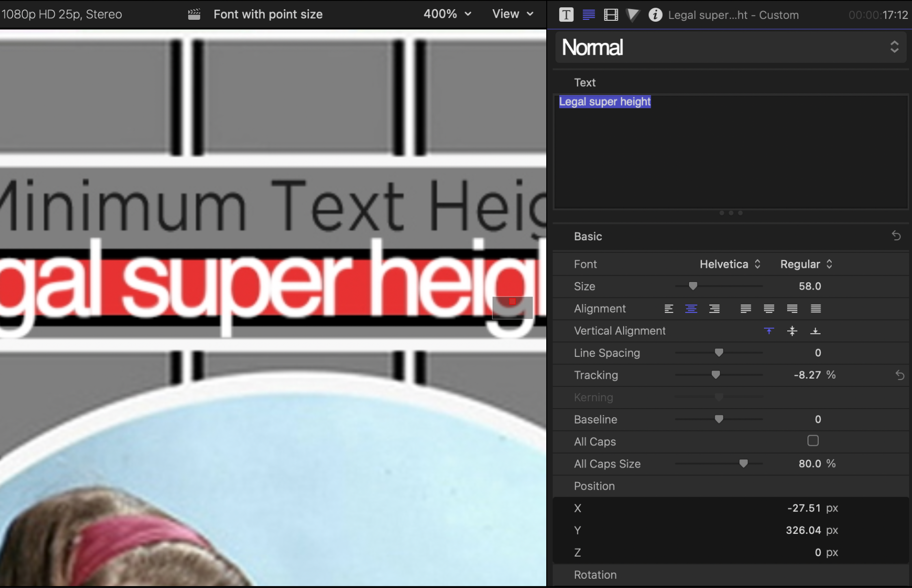Justify text with last line right
The height and width of the screenshot is (588, 912).
click(792, 309)
